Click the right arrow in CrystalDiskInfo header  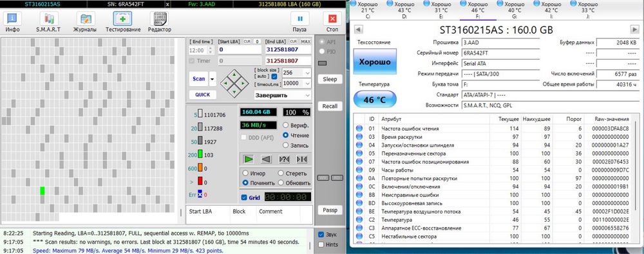pos(634,30)
